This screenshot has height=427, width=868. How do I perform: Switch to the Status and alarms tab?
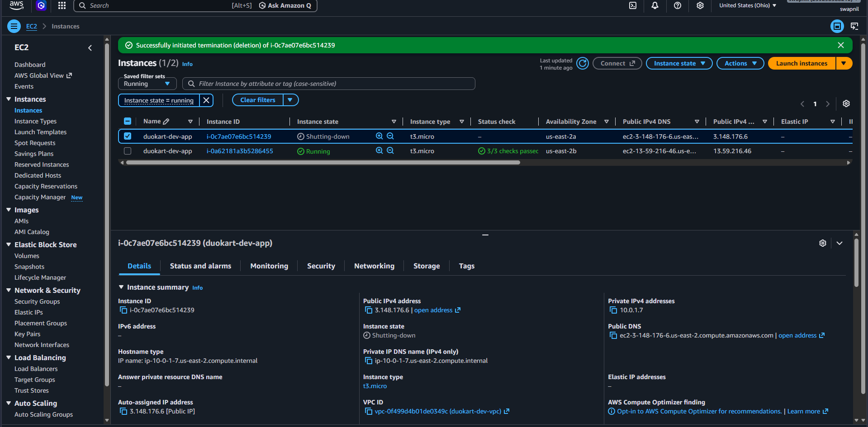pyautogui.click(x=200, y=266)
